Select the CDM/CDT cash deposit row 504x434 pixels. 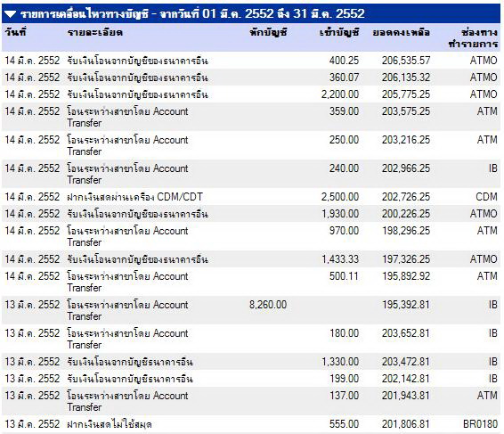[251, 197]
